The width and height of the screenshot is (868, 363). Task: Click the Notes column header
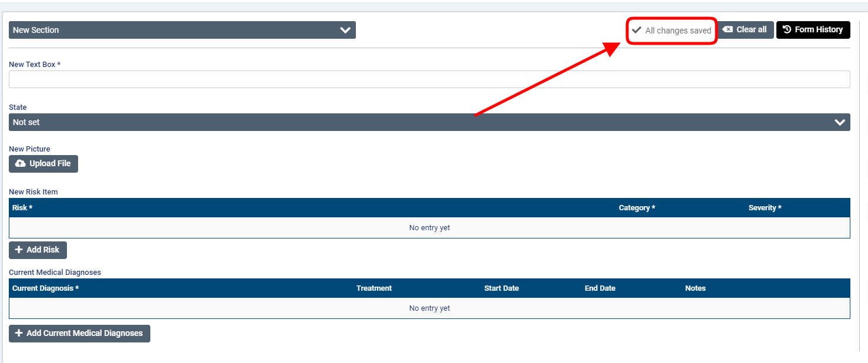click(695, 288)
